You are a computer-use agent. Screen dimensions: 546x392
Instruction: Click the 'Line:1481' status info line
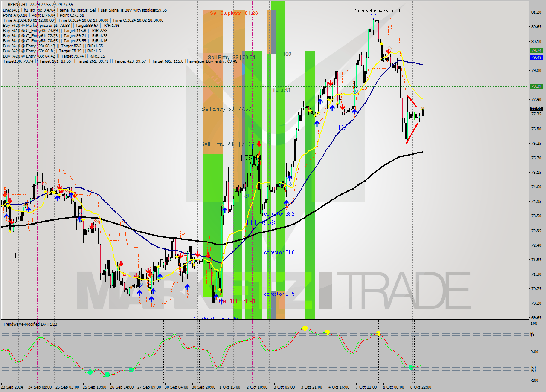tap(85, 10)
